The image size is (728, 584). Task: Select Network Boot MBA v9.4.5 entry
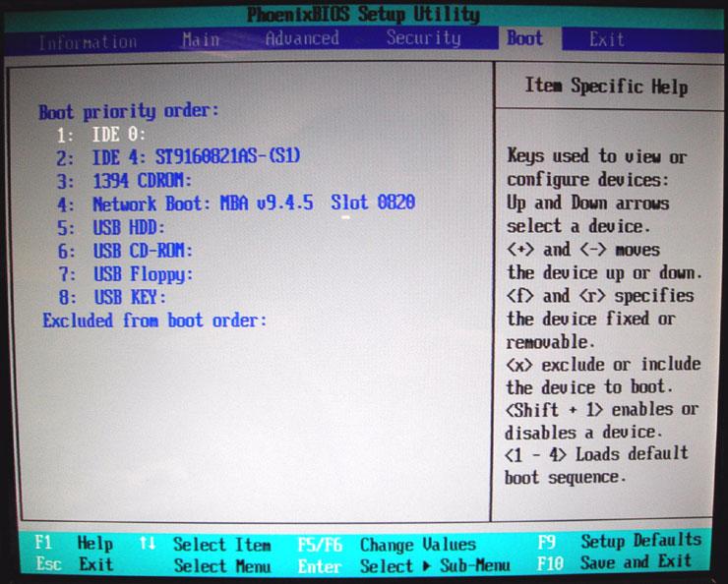pyautogui.click(x=236, y=204)
